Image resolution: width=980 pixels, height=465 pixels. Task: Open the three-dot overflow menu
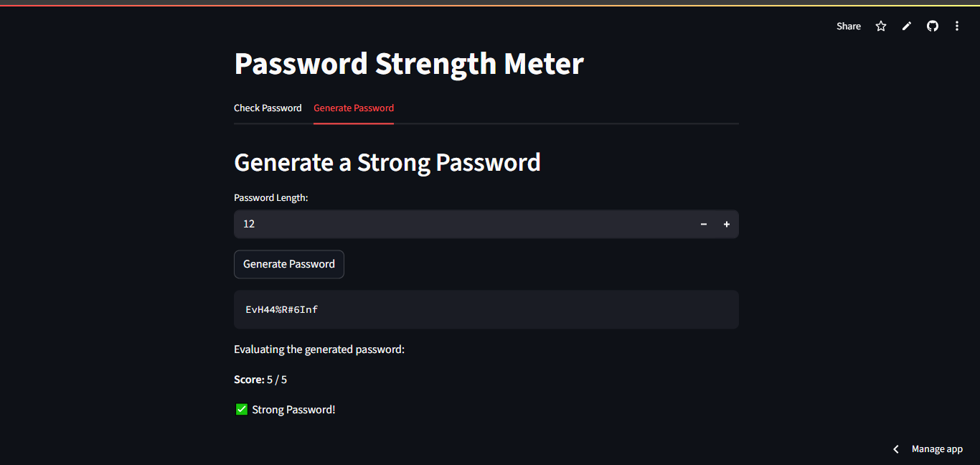(957, 26)
